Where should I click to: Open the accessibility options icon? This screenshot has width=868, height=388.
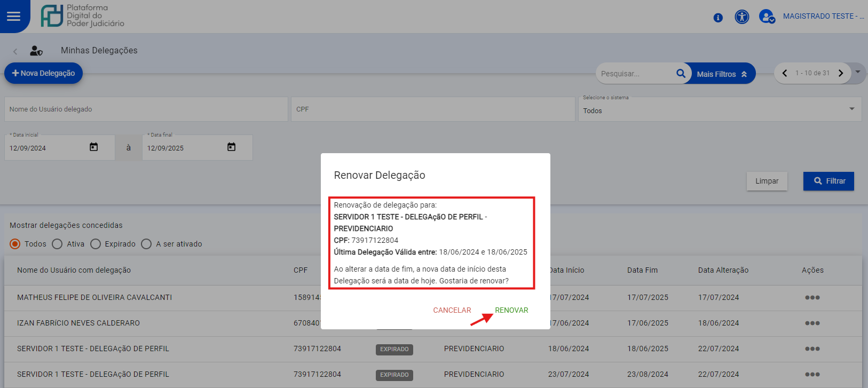pyautogui.click(x=741, y=17)
